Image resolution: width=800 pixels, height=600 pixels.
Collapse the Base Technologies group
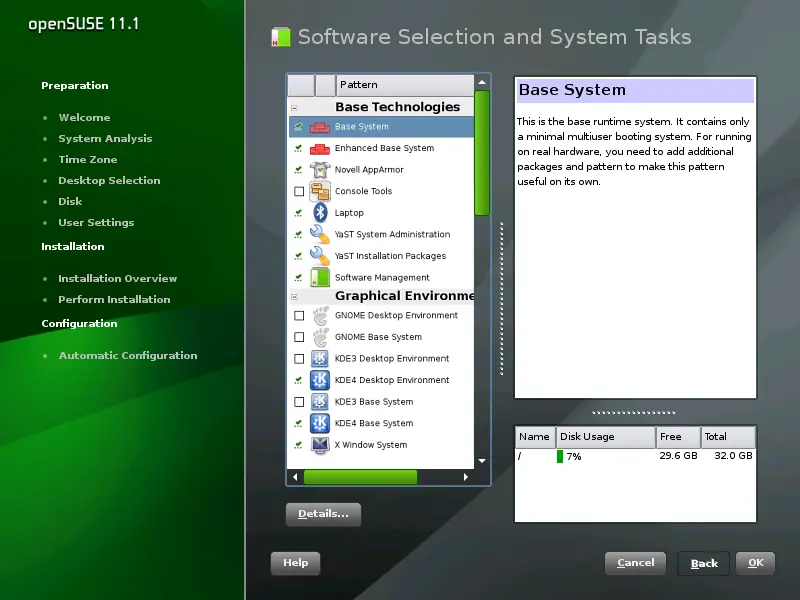(293, 105)
